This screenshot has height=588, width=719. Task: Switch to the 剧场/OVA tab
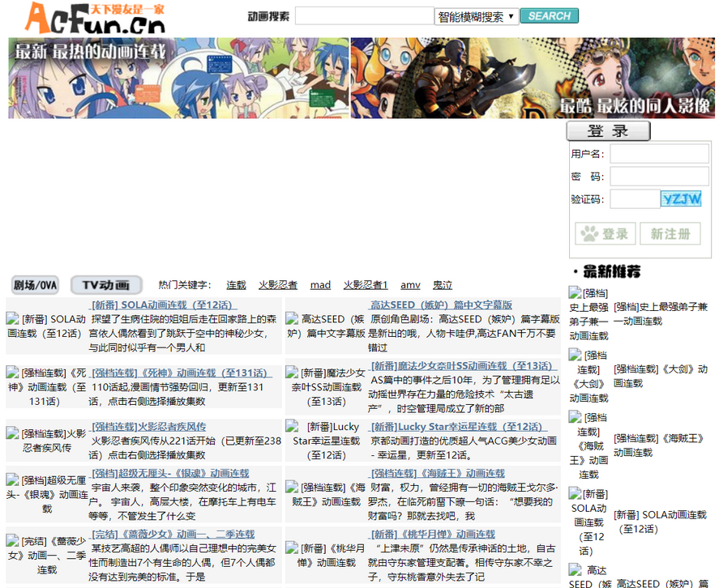click(x=35, y=285)
